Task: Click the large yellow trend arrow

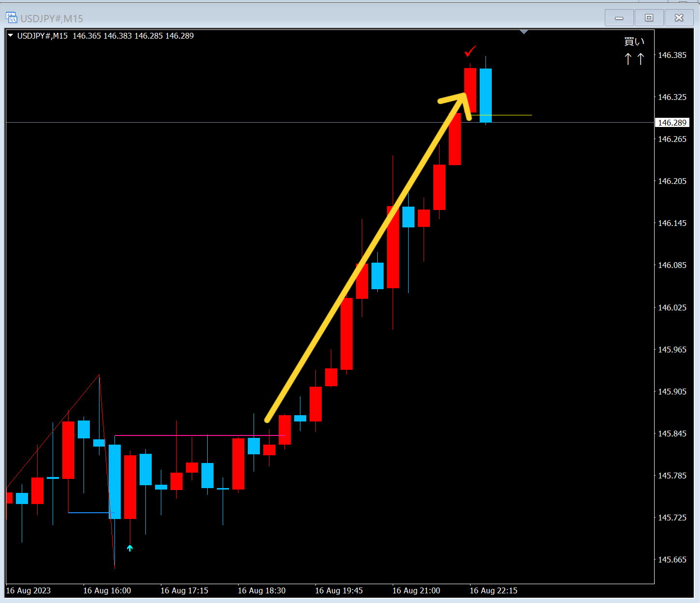Action: (367, 256)
